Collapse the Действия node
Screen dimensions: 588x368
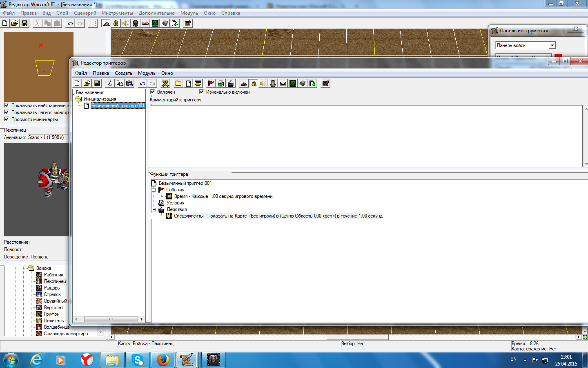point(154,209)
